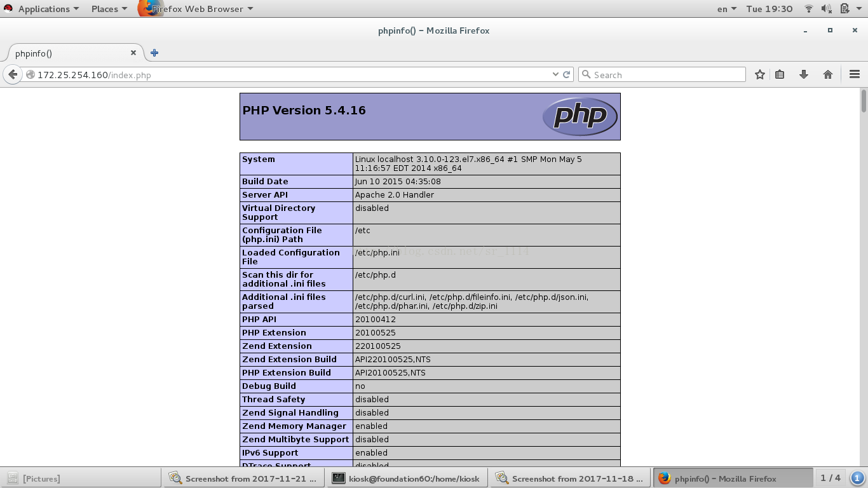The width and height of the screenshot is (868, 488).
Task: Click the address bar URL field
Action: tap(292, 74)
